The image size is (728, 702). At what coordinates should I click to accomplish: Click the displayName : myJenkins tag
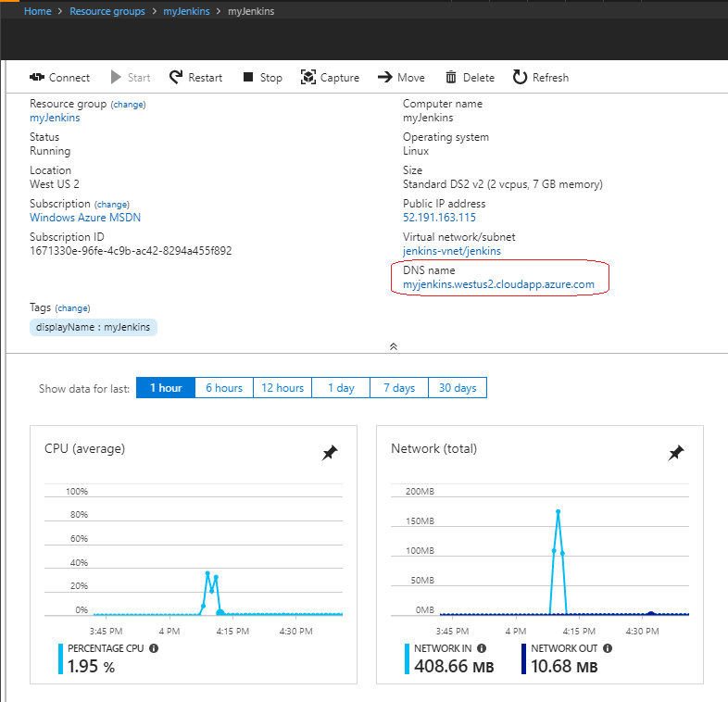(94, 327)
